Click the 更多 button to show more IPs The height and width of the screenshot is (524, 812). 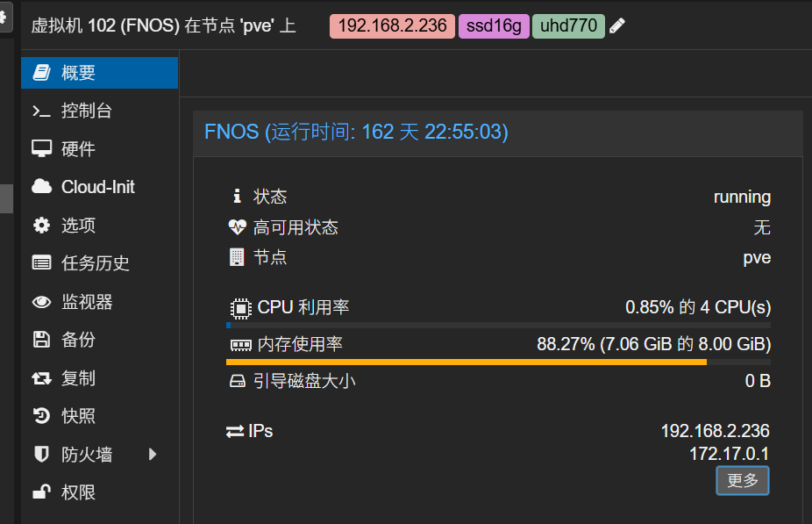point(742,480)
